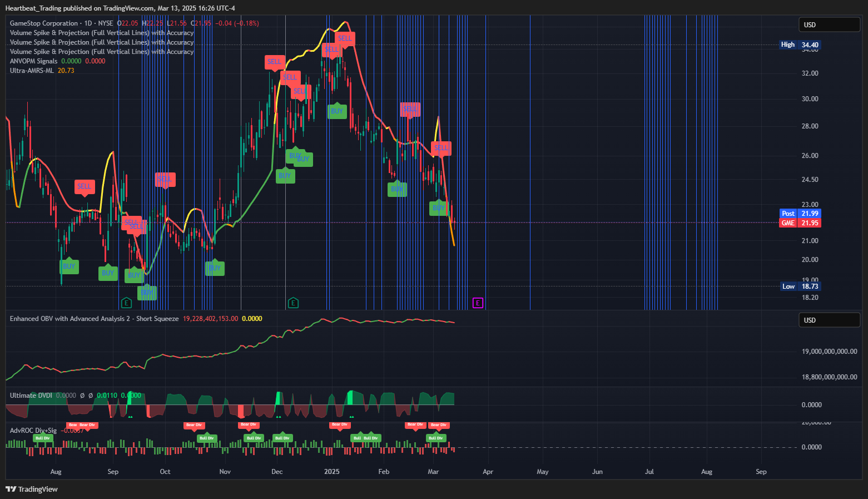Viewport: 868px width, 499px height.
Task: Click the 23.00 price axis value
Action: pos(810,205)
